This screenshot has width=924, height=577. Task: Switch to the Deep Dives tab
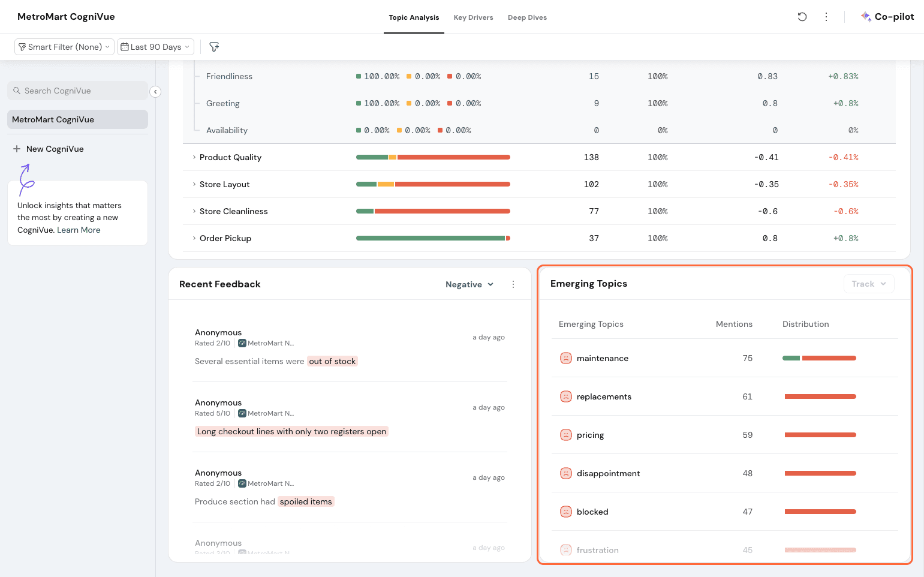[x=527, y=17]
